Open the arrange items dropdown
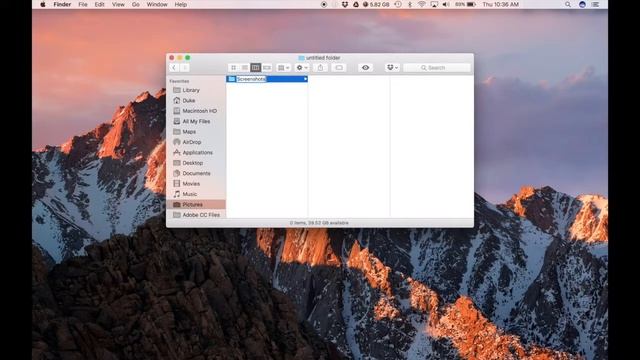The width and height of the screenshot is (640, 360). [x=283, y=68]
